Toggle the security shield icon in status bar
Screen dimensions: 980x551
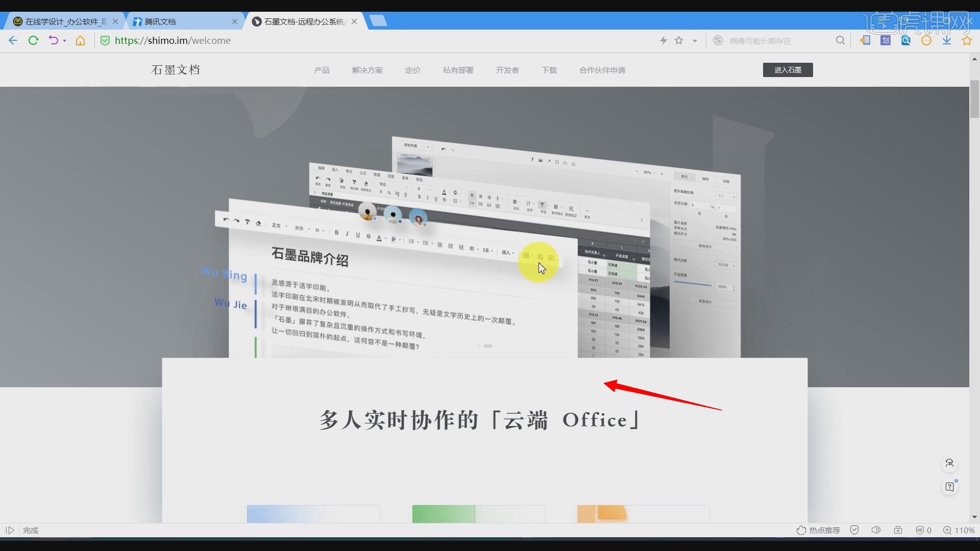click(854, 530)
